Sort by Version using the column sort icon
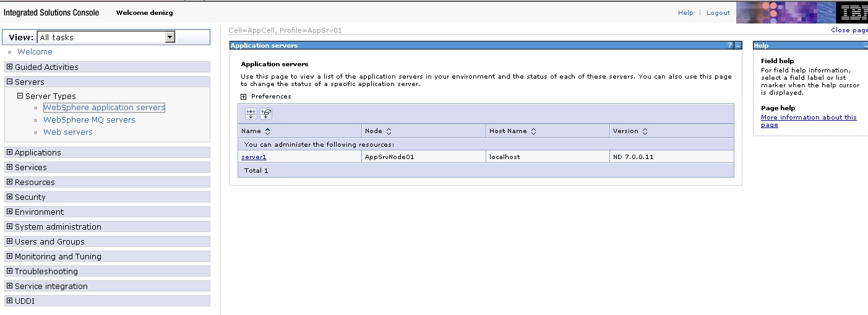The image size is (868, 315). [645, 131]
